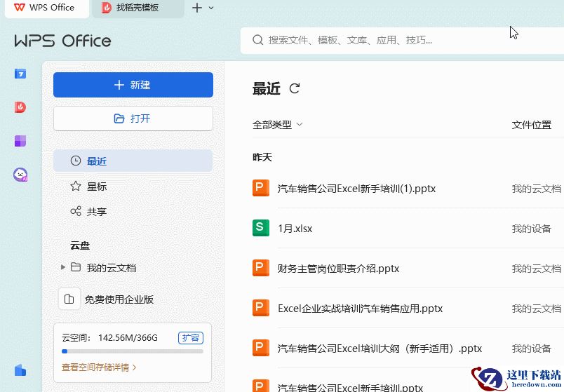Click 我的设备 location of 1月.xlsx

[531, 229]
